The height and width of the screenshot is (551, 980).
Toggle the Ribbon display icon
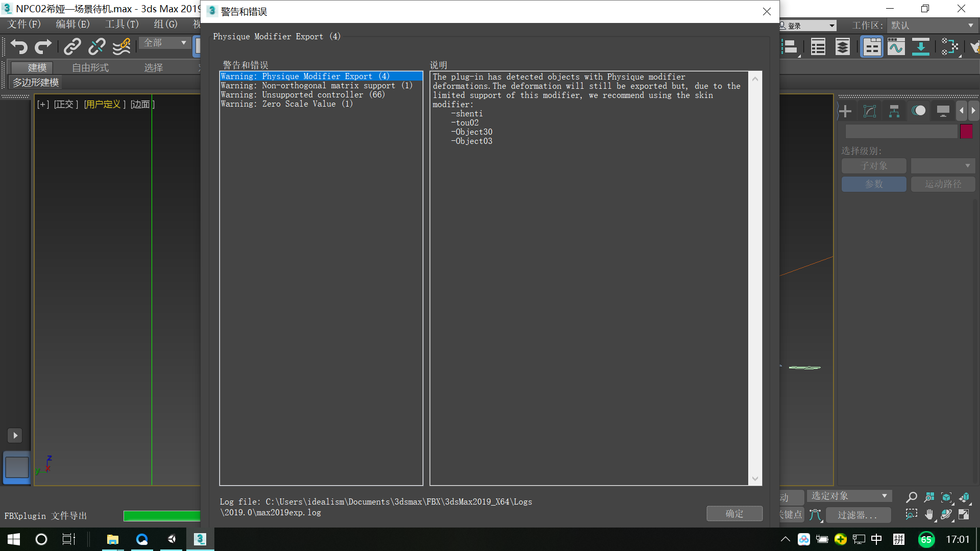point(872,47)
